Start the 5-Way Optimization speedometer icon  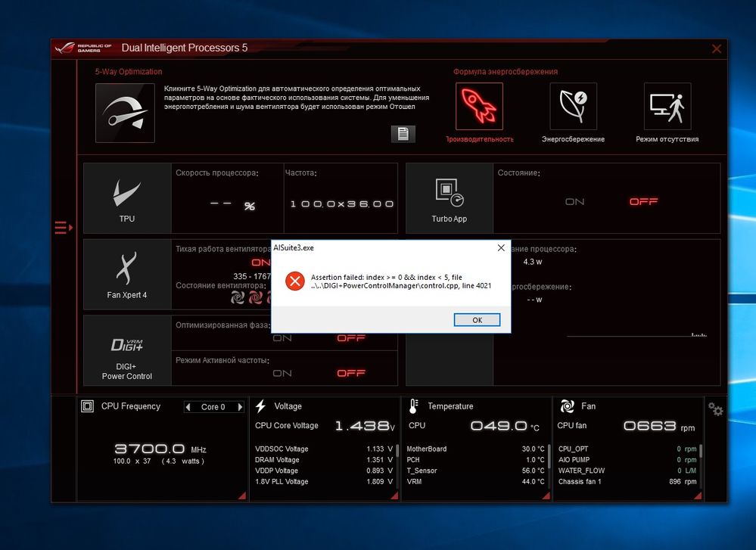pos(125,113)
